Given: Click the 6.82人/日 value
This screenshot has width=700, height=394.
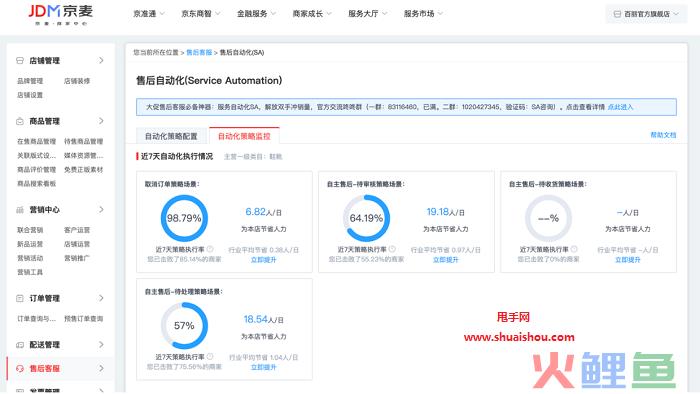Looking at the screenshot, I should pos(263,212).
